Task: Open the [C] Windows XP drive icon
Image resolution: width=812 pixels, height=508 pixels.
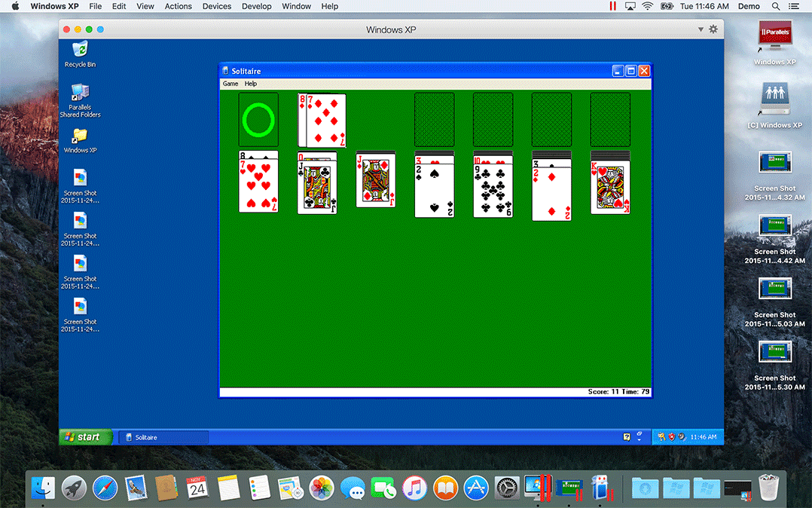Action: 774,106
